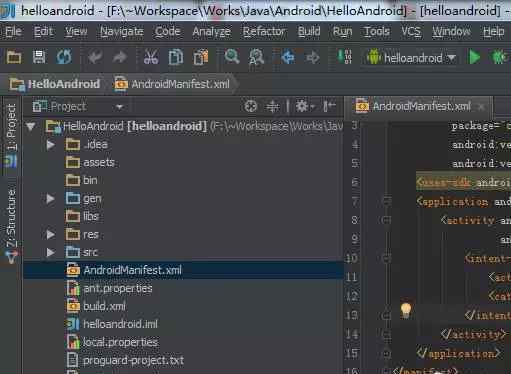Viewport: 511px width, 374px height.
Task: Open the Navigate menu
Action: point(122,32)
